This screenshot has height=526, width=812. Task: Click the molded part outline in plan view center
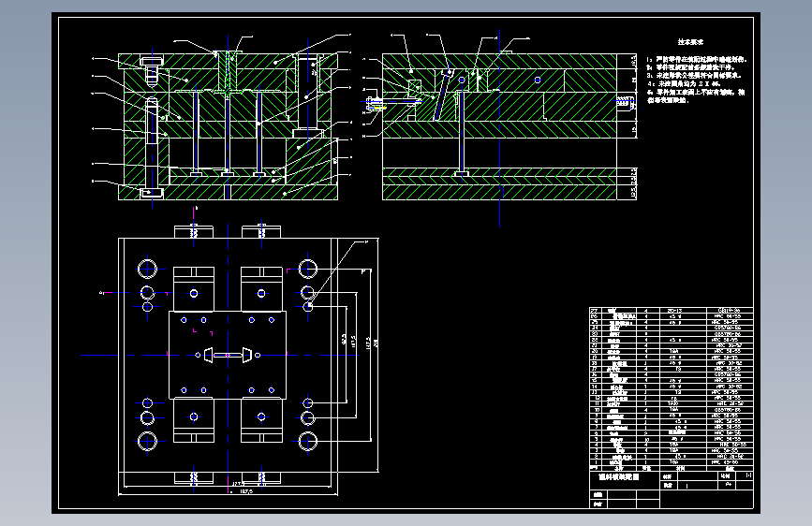tap(228, 355)
